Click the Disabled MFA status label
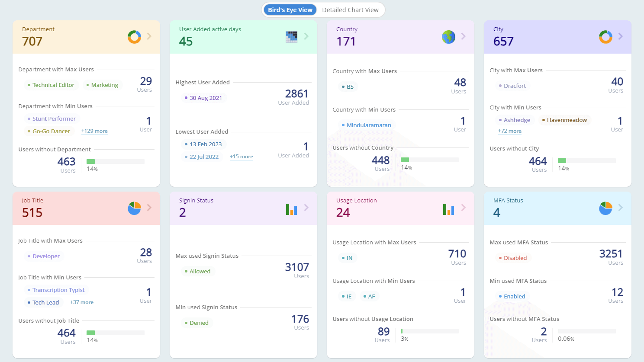This screenshot has height=362, width=644. click(x=513, y=258)
